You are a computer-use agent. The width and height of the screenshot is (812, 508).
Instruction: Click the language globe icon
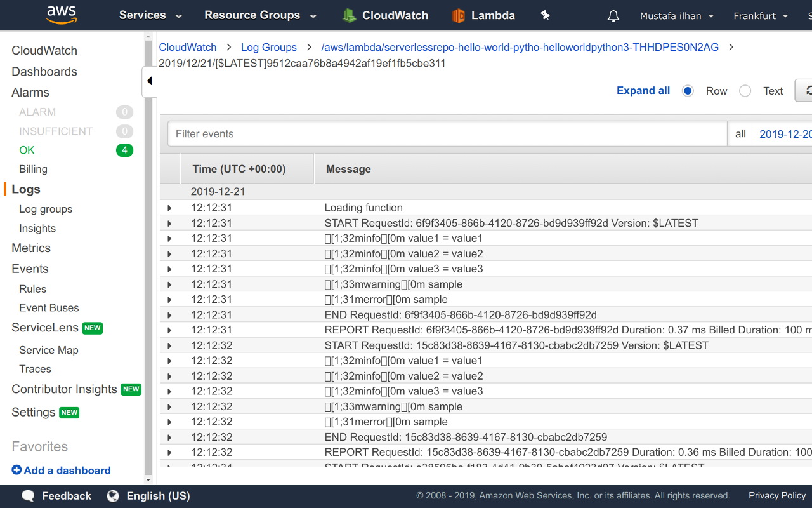(x=113, y=496)
